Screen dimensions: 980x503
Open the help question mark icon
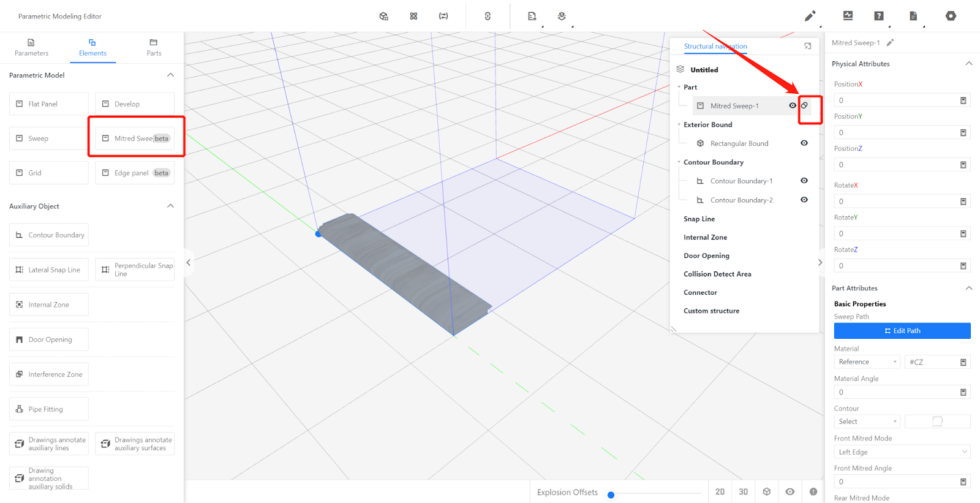pyautogui.click(x=879, y=16)
